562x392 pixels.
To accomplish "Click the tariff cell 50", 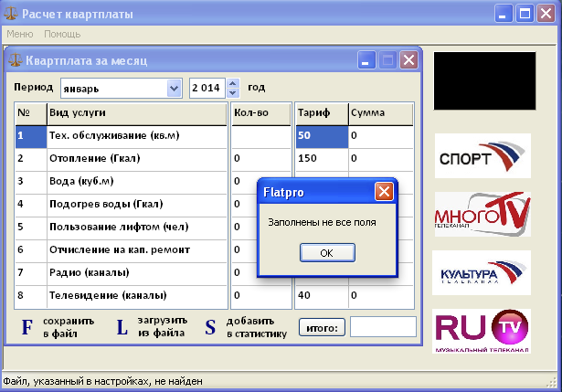I will [x=322, y=137].
